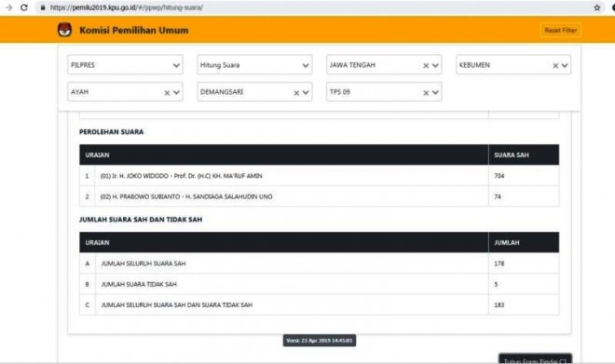The height and width of the screenshot is (364, 615).
Task: Click the browser reload icon
Action: (x=24, y=7)
